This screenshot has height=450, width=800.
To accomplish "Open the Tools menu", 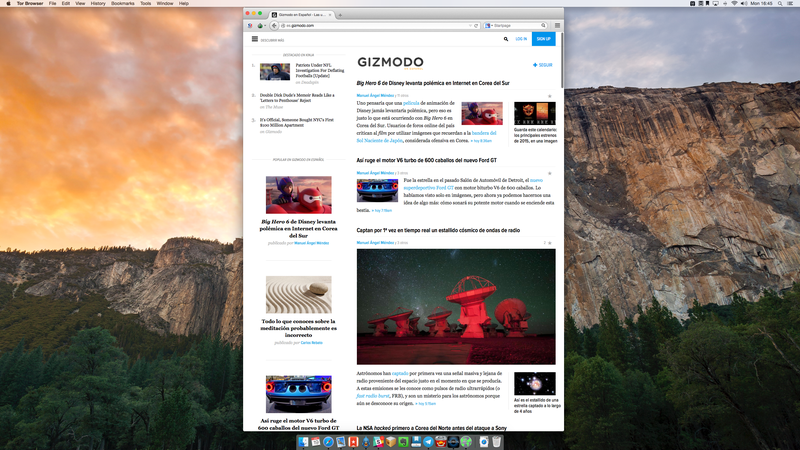I will (x=145, y=4).
